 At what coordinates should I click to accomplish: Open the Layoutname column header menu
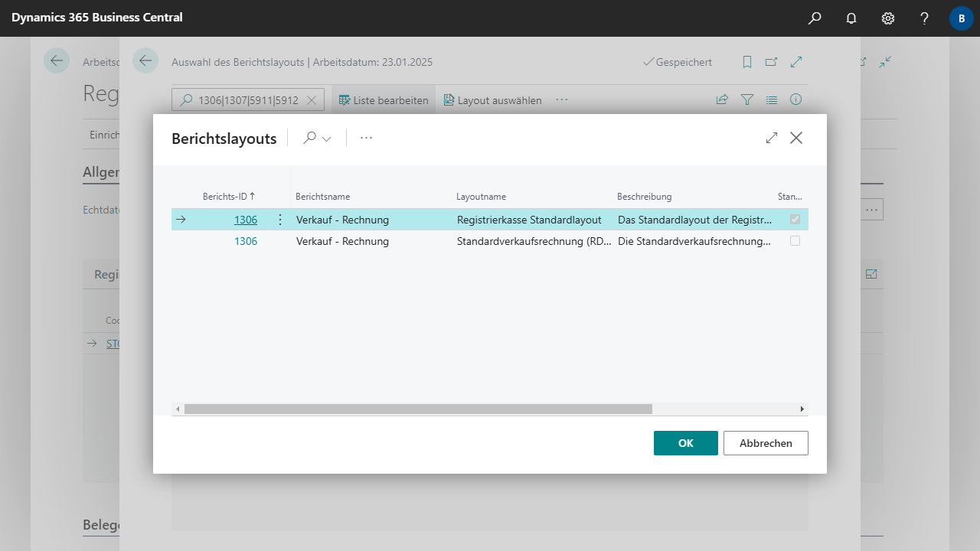[481, 197]
